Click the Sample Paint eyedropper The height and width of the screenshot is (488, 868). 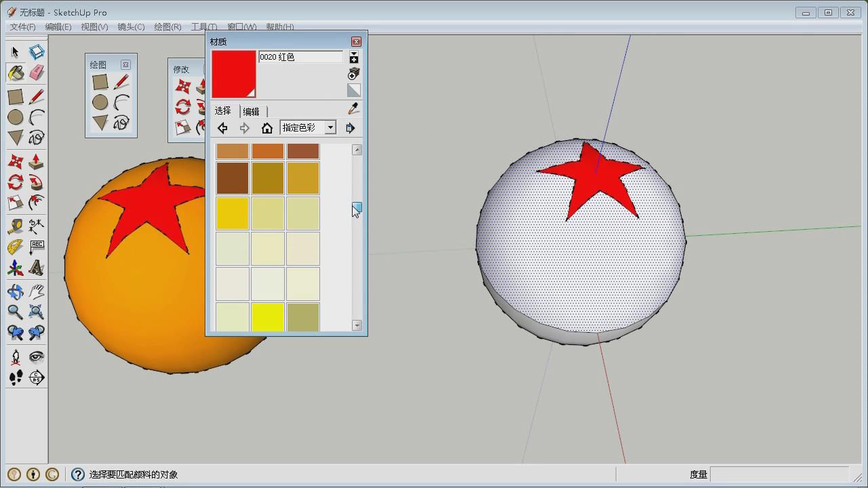click(353, 109)
